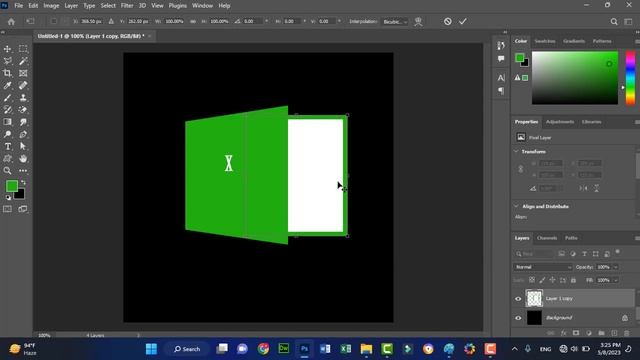Click the background color swatch in toolbar
Image resolution: width=640 pixels, height=360 pixels.
coord(20,195)
